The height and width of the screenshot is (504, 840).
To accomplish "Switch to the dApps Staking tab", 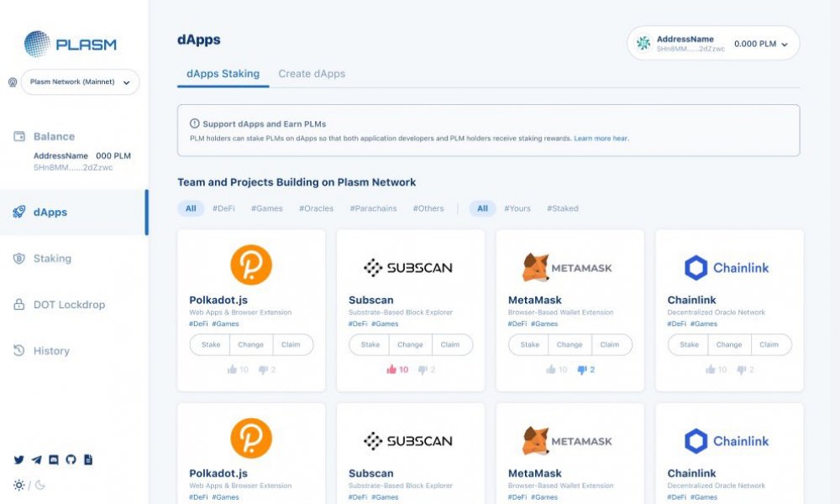I will point(223,74).
